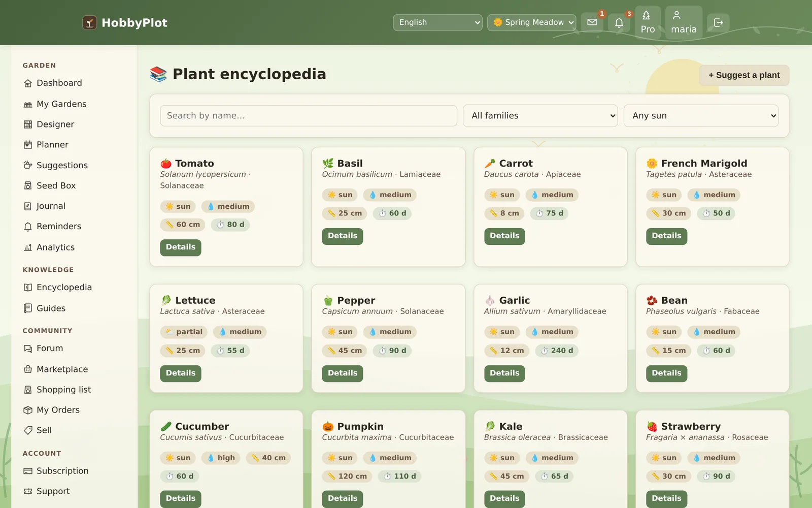Image resolution: width=812 pixels, height=508 pixels.
Task: Click the Encyclopedia book icon in sidebar
Action: click(28, 288)
